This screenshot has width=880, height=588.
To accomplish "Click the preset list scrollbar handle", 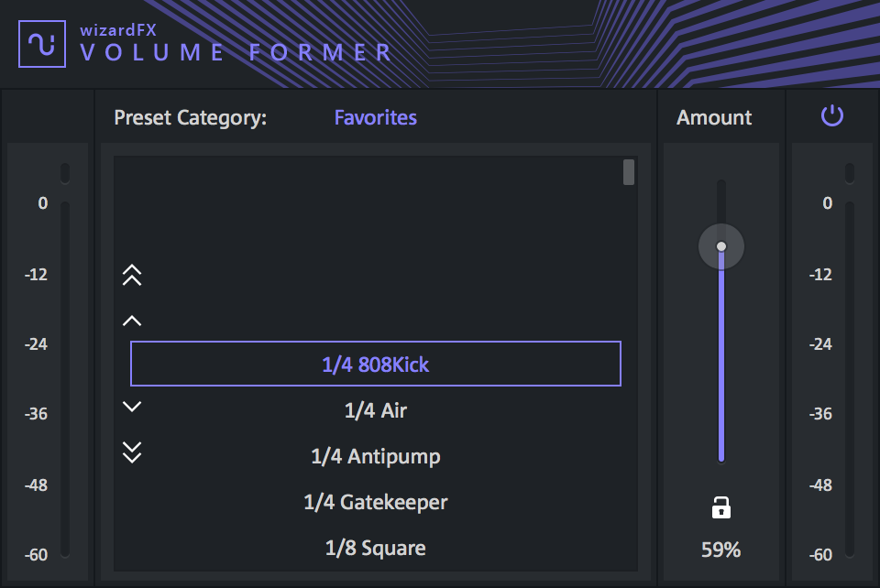I will point(629,172).
